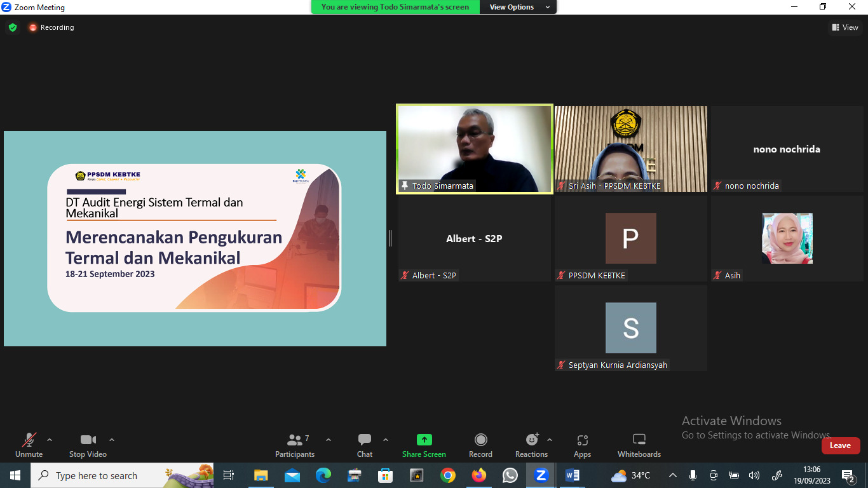Click the green encryption shield icon
Screen dimensions: 868x488
13,27
